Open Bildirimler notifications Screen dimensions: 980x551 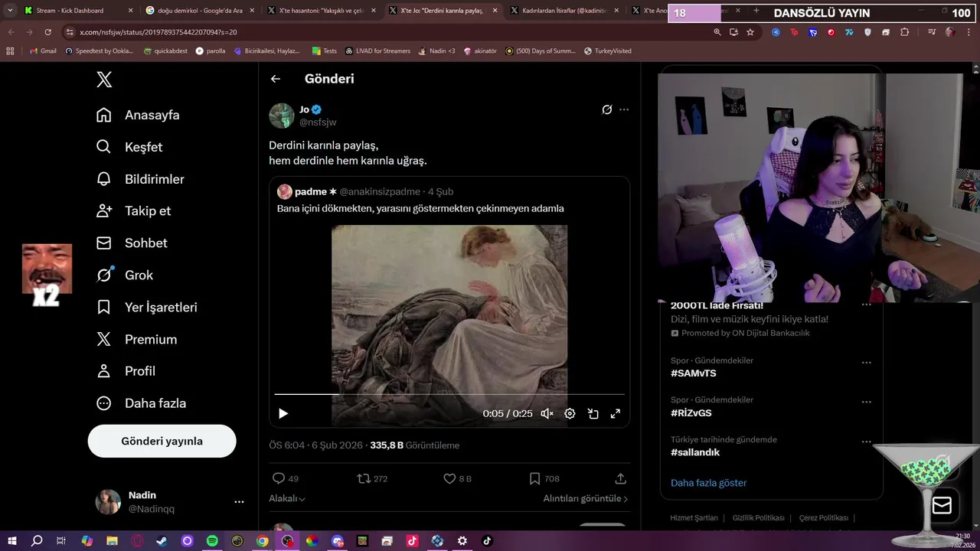[140, 179]
